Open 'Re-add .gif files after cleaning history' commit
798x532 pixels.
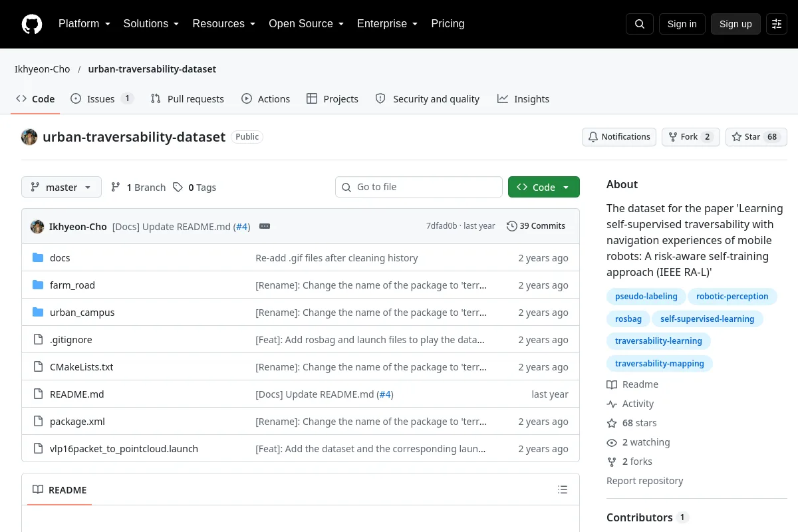tap(336, 258)
